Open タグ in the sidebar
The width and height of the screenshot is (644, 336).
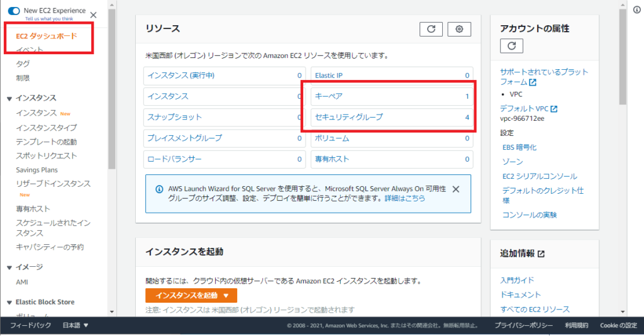click(x=23, y=64)
